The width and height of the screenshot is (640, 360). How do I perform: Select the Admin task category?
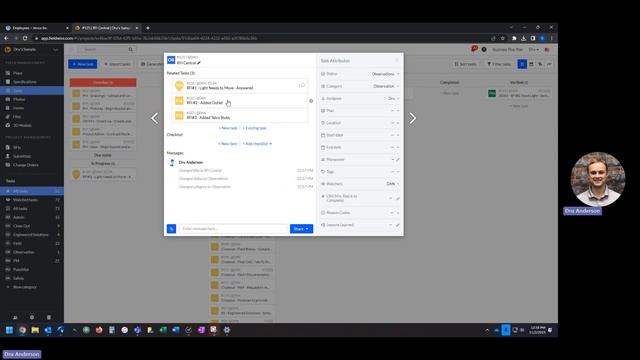(18, 217)
